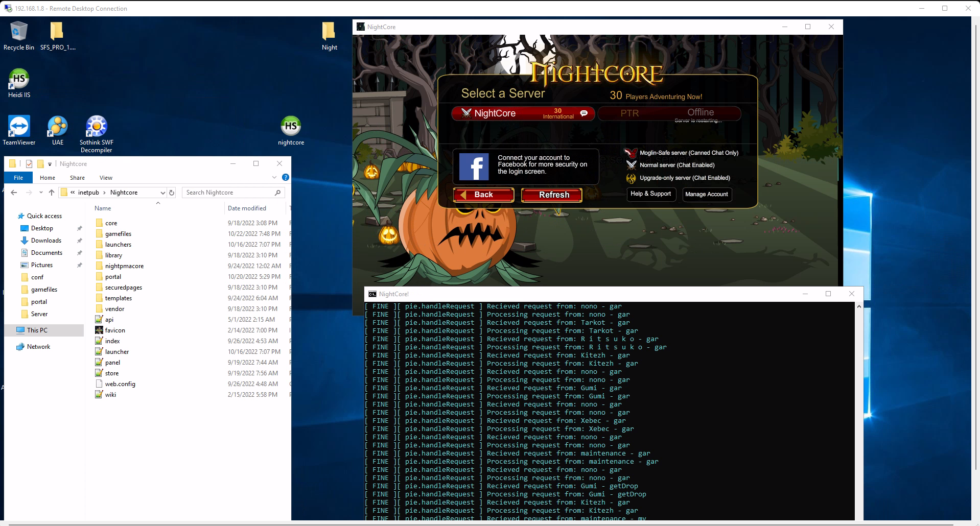Select Downloads in Quick access
Viewport: 980px width, 526px height.
point(46,241)
